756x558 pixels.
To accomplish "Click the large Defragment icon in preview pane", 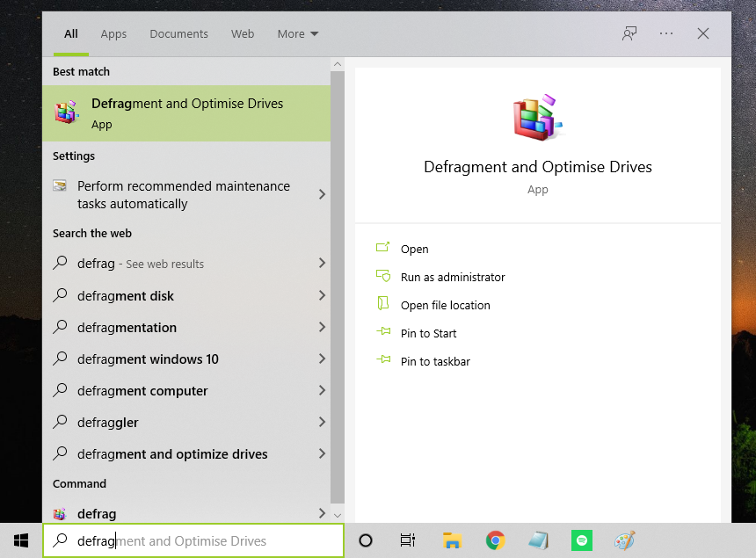I will click(537, 117).
